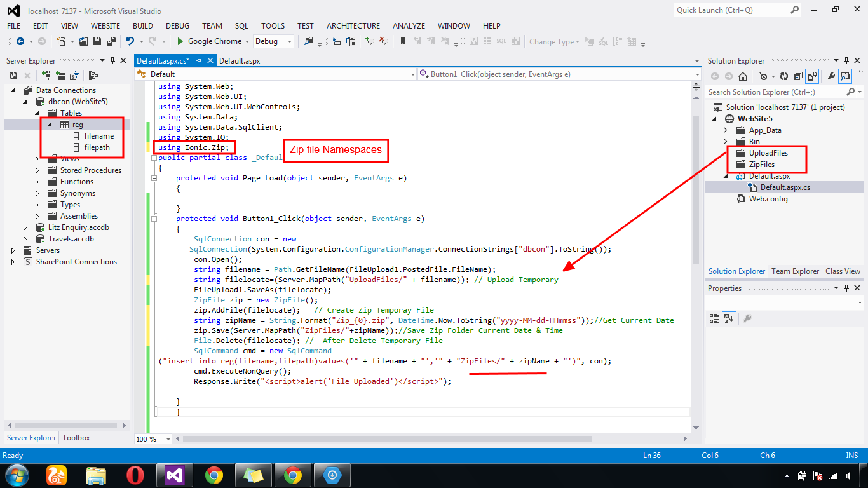Click Connect to Database in Server Explorer

point(46,76)
